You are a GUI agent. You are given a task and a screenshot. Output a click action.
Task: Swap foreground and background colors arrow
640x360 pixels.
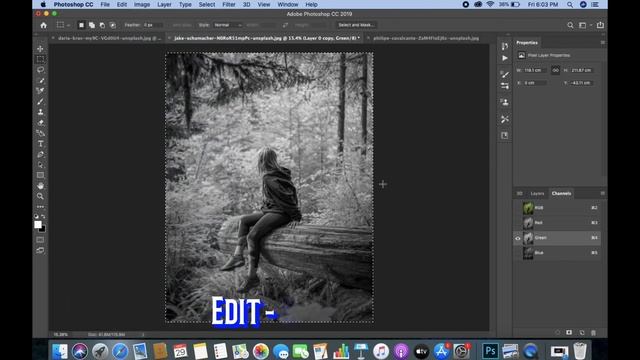coord(43,216)
